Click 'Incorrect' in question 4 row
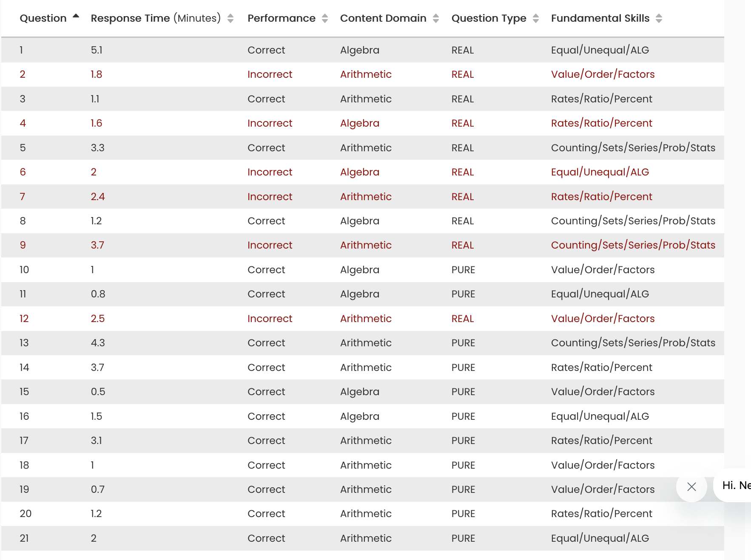 [x=270, y=123]
